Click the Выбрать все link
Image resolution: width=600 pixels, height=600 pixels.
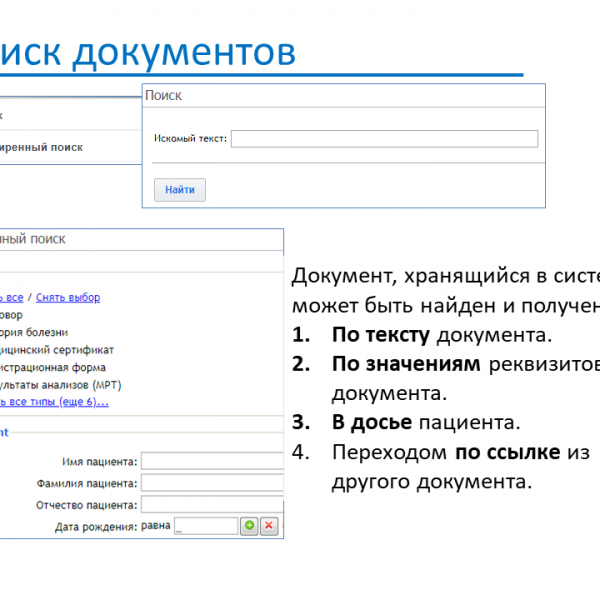pyautogui.click(x=12, y=297)
